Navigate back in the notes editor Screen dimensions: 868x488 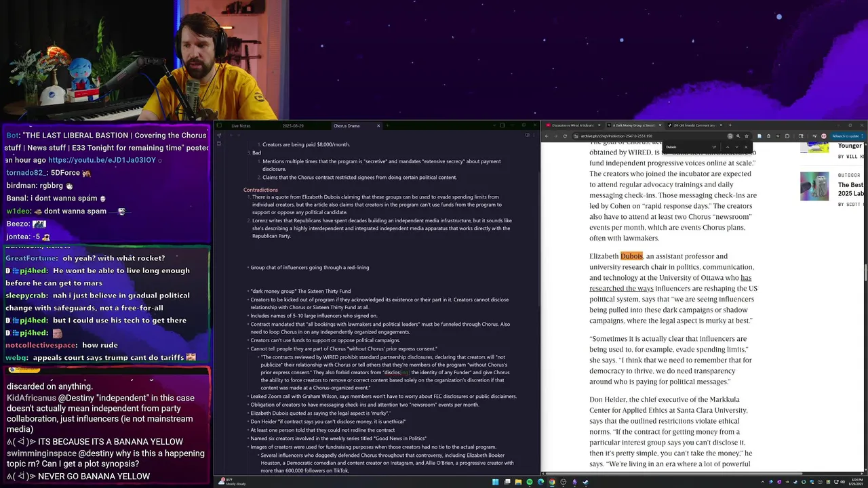click(231, 135)
